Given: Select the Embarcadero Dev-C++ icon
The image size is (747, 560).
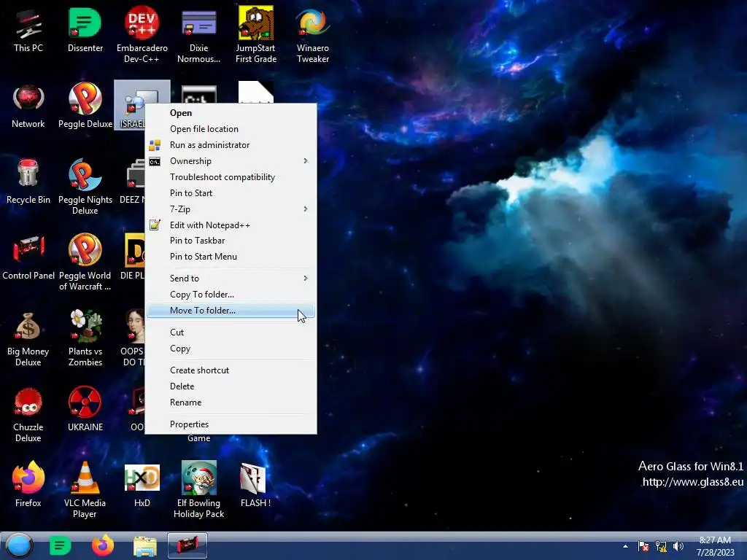Looking at the screenshot, I should (142, 34).
